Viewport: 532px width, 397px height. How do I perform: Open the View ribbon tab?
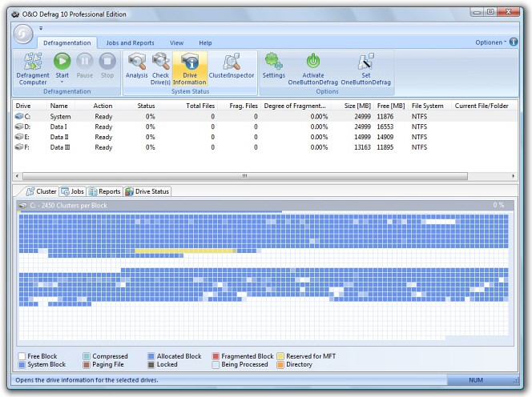[176, 43]
